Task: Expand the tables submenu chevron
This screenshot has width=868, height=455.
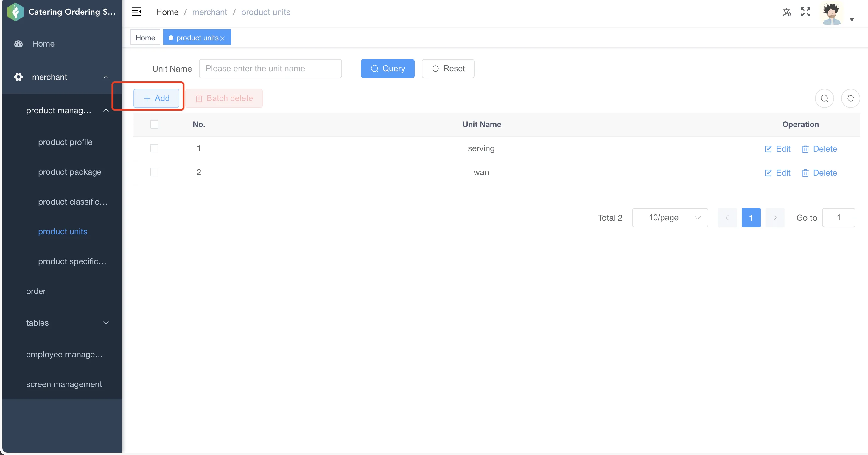Action: (106, 323)
